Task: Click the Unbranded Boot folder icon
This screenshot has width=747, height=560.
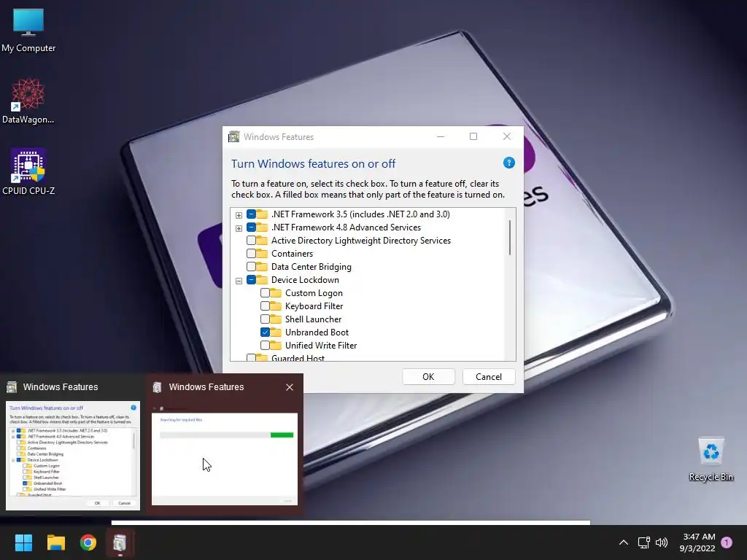Action: [276, 332]
